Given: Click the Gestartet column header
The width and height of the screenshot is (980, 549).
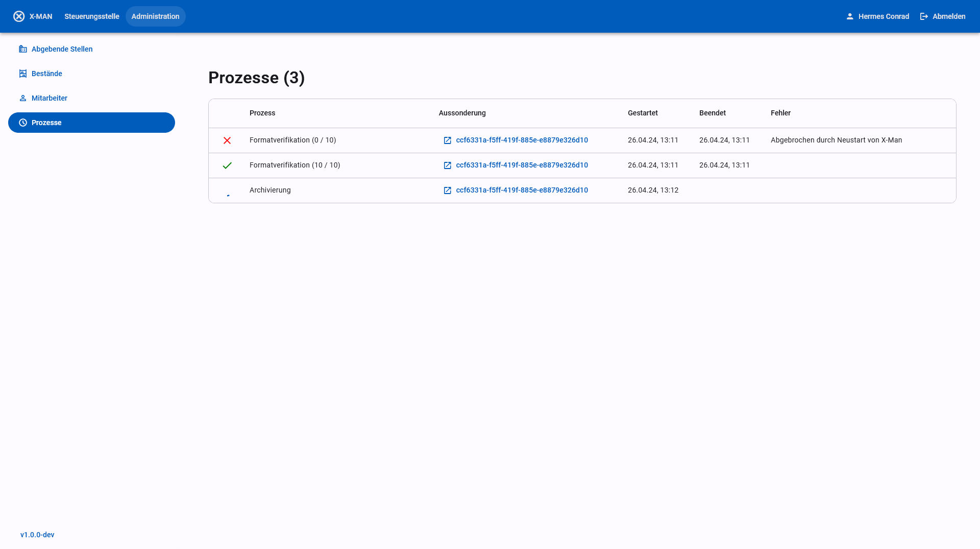Looking at the screenshot, I should pos(643,113).
